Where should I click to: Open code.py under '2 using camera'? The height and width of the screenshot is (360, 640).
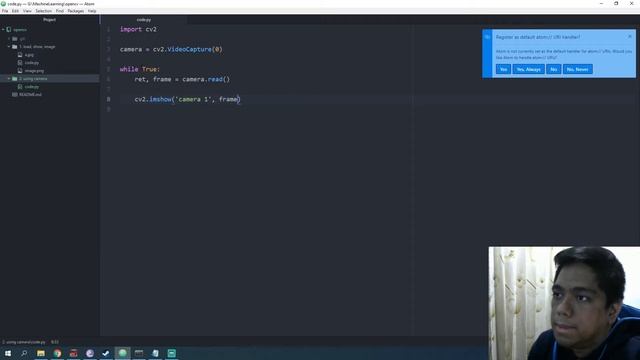coord(31,87)
